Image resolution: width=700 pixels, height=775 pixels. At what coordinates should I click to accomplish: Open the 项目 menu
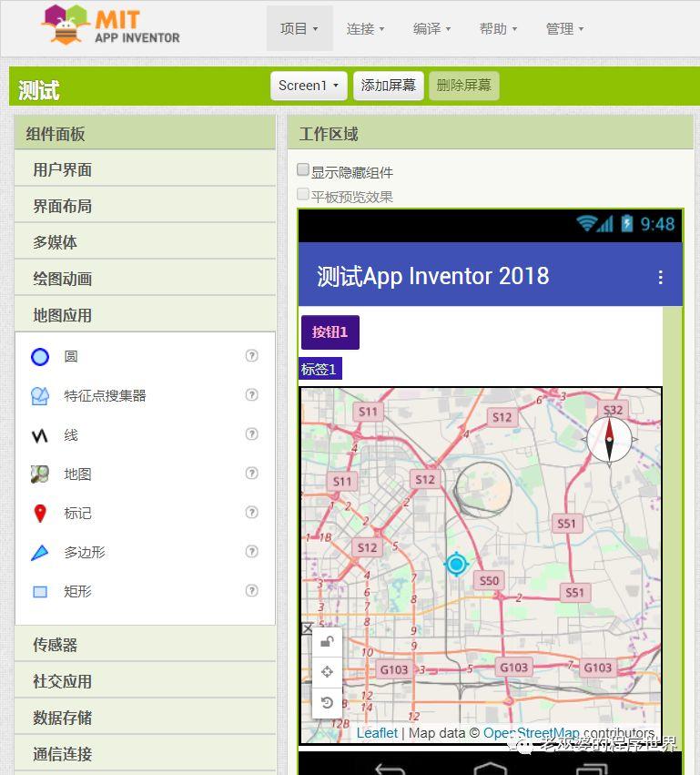299,28
